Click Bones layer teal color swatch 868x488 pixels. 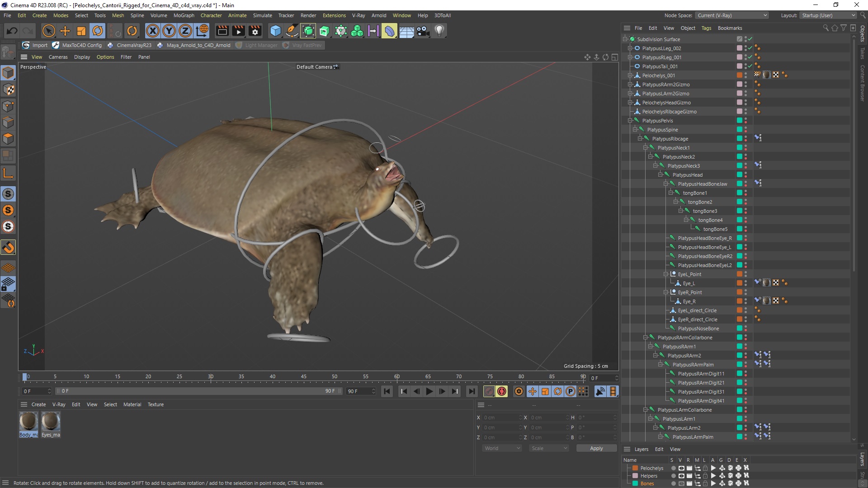tap(635, 483)
